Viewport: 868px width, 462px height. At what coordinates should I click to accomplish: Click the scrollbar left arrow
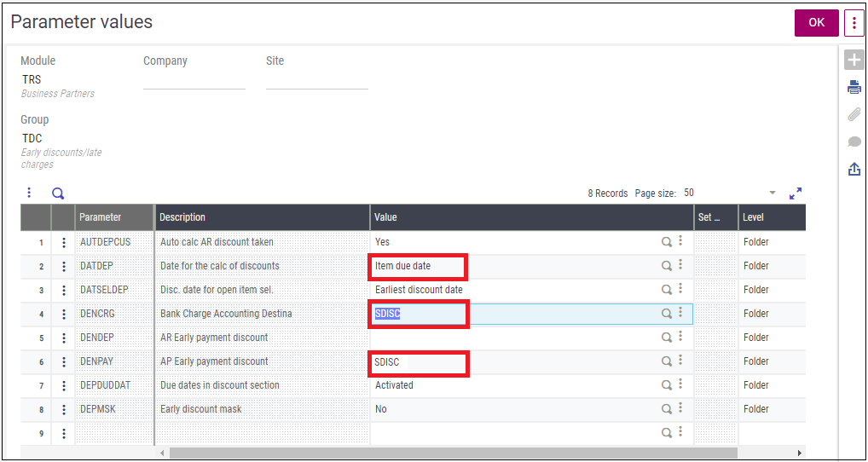(x=162, y=453)
